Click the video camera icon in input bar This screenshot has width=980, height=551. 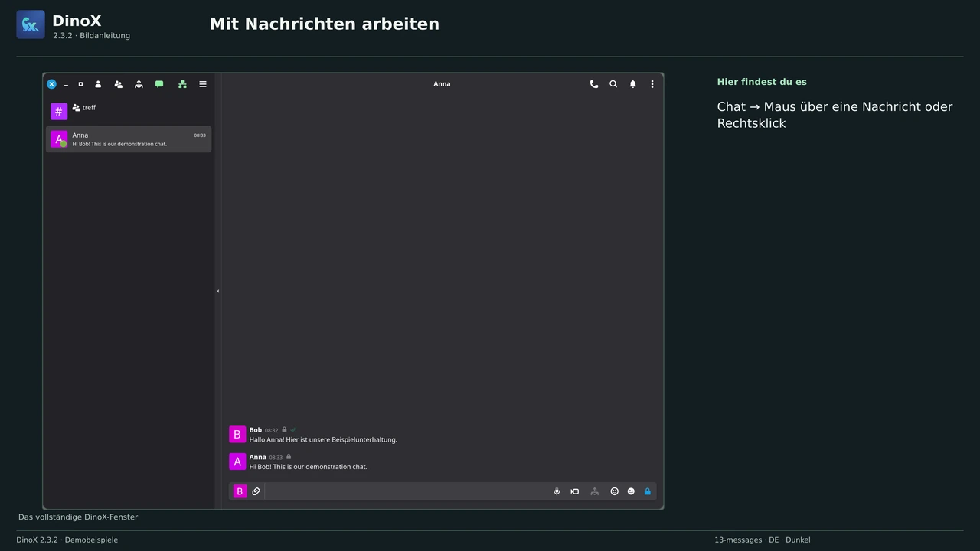(x=575, y=491)
